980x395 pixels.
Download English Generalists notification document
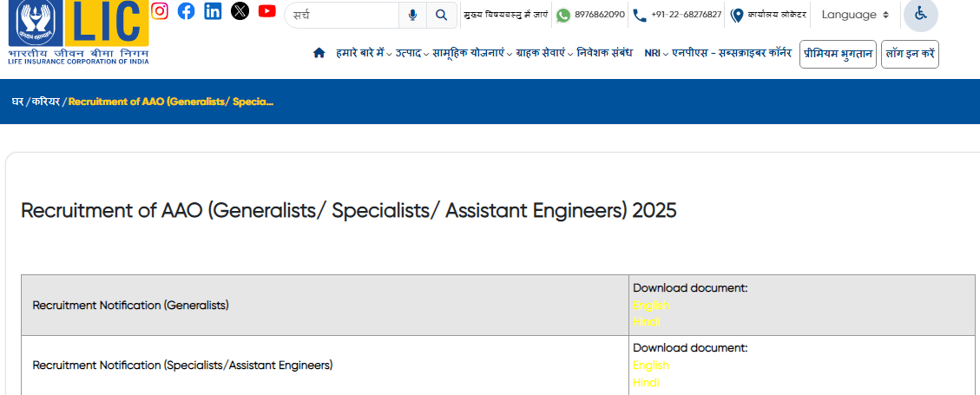651,306
